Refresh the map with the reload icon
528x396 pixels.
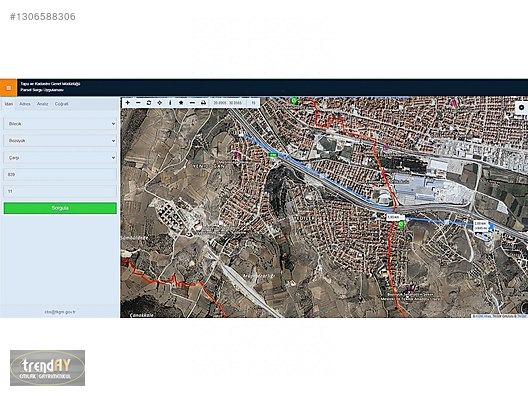pos(149,103)
